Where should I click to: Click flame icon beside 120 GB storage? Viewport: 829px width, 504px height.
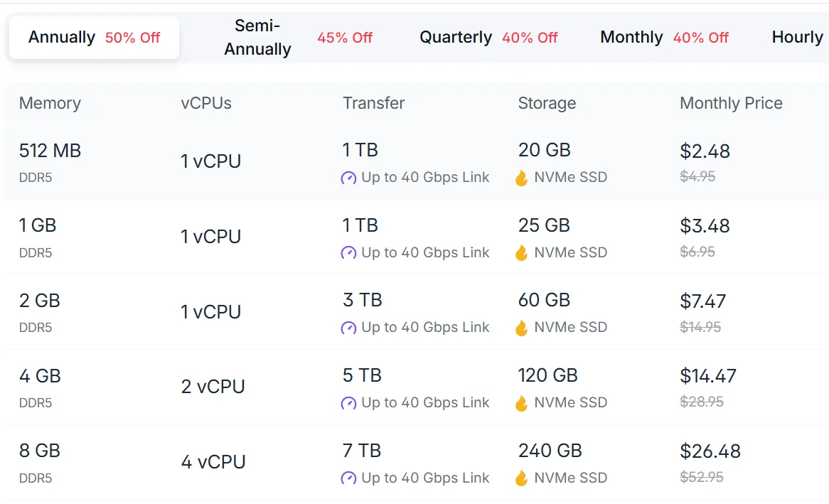click(x=522, y=403)
